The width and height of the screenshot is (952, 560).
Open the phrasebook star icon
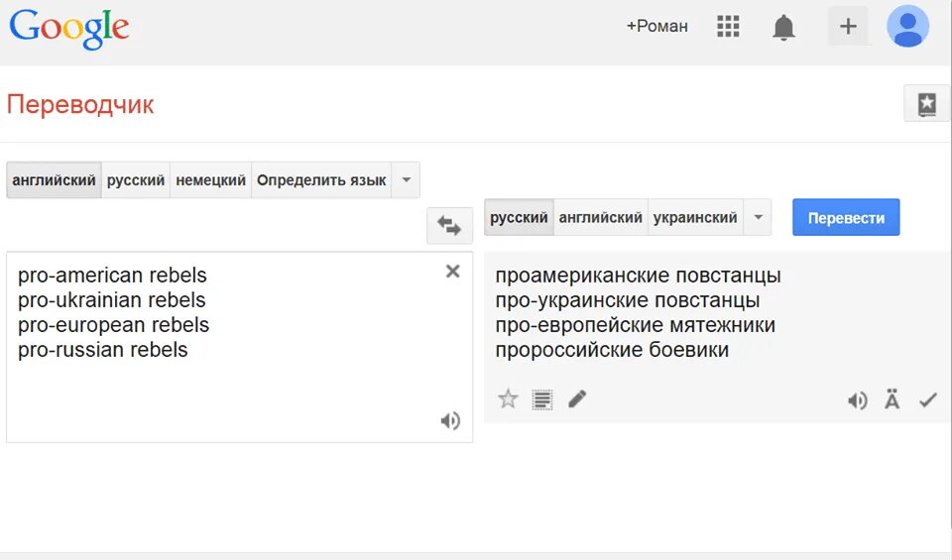click(926, 103)
